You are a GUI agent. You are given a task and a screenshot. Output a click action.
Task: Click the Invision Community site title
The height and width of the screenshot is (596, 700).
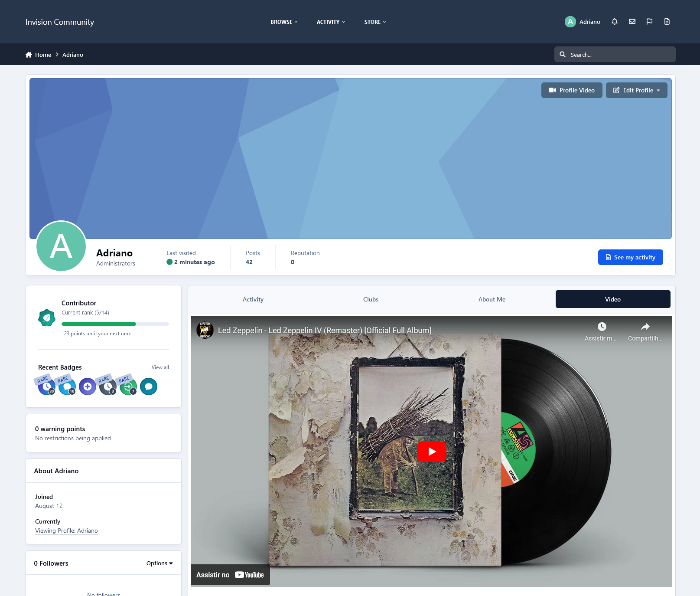[60, 22]
